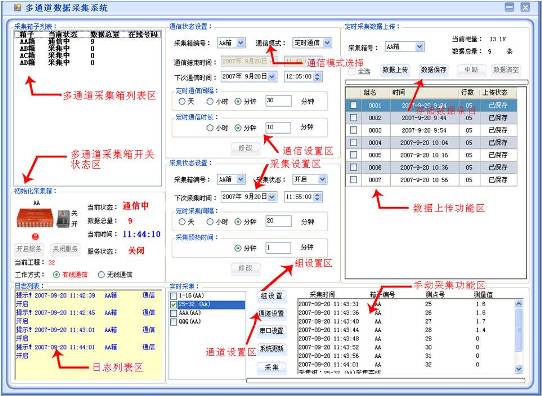
Task: Tick the checkbox for group 0002
Action: (353, 117)
